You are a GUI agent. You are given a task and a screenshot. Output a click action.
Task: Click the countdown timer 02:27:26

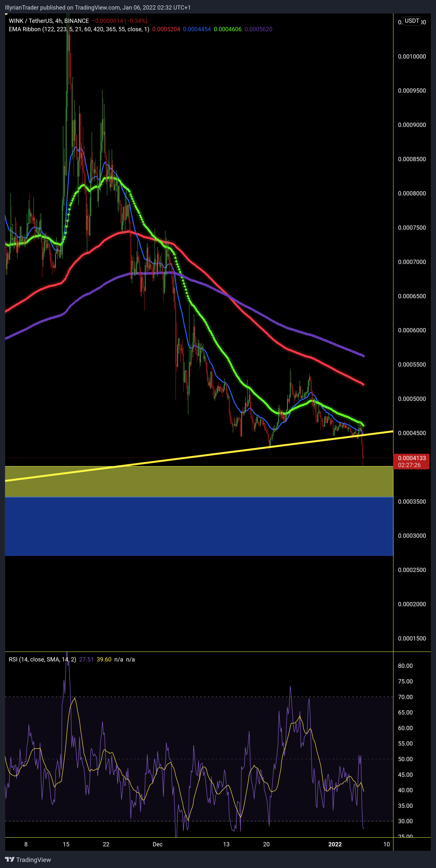pyautogui.click(x=409, y=465)
